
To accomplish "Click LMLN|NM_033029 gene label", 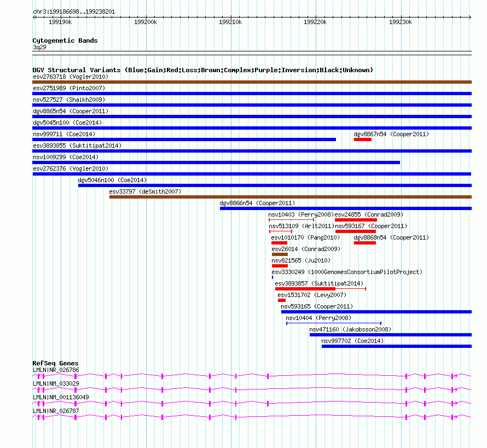I will point(56,384).
